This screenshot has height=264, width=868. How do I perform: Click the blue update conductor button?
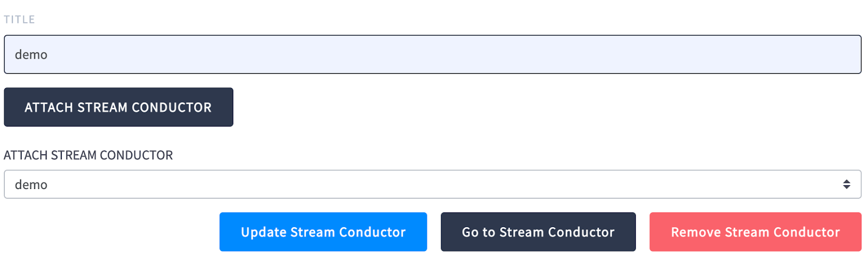click(323, 232)
